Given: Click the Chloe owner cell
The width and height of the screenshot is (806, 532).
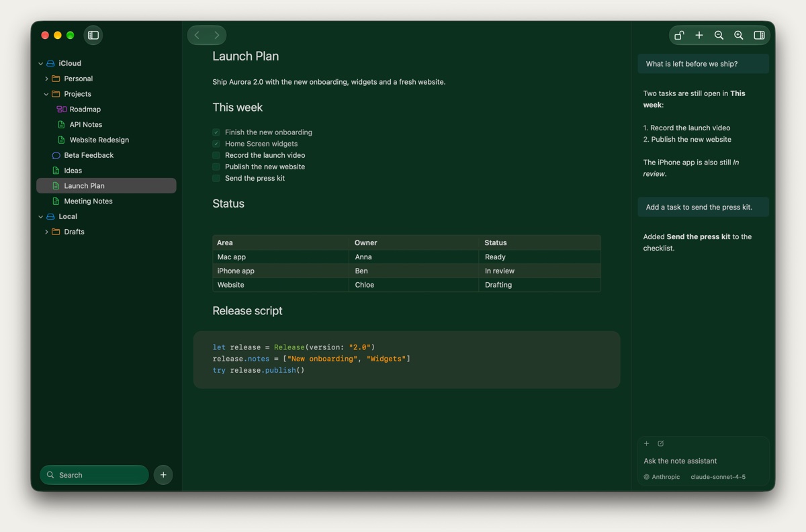Looking at the screenshot, I should [414, 285].
